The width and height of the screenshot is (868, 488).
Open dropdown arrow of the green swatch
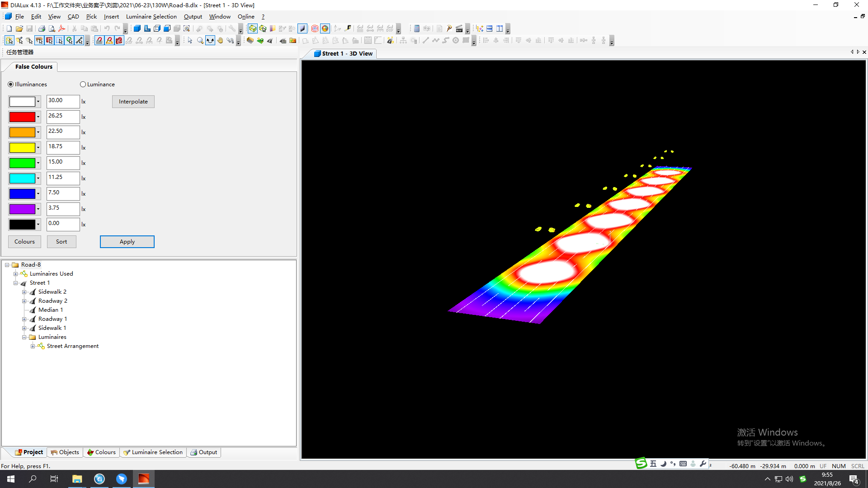[x=38, y=163]
